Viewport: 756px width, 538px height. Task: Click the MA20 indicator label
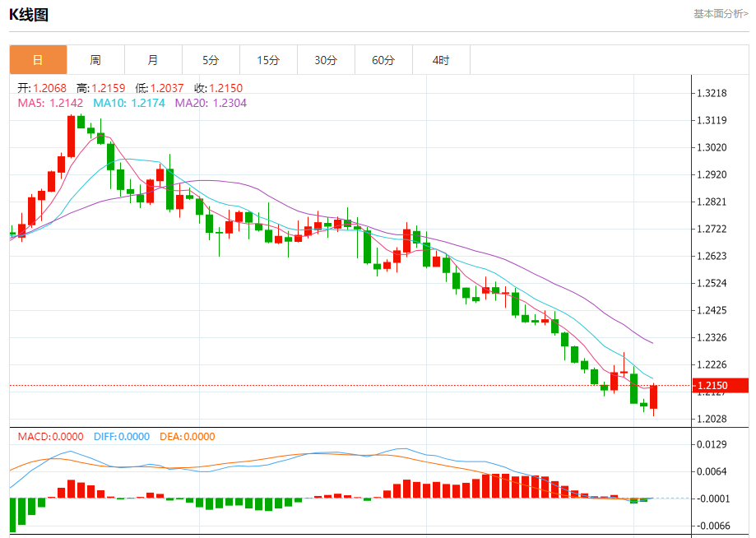211,103
